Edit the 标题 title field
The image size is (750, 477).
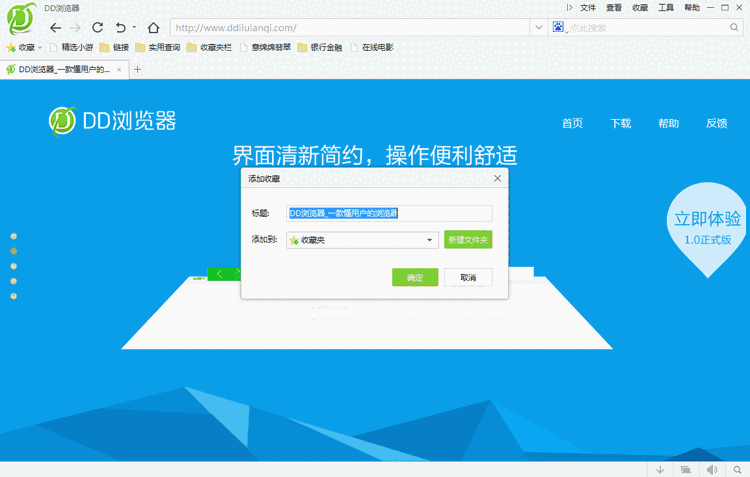tap(389, 213)
